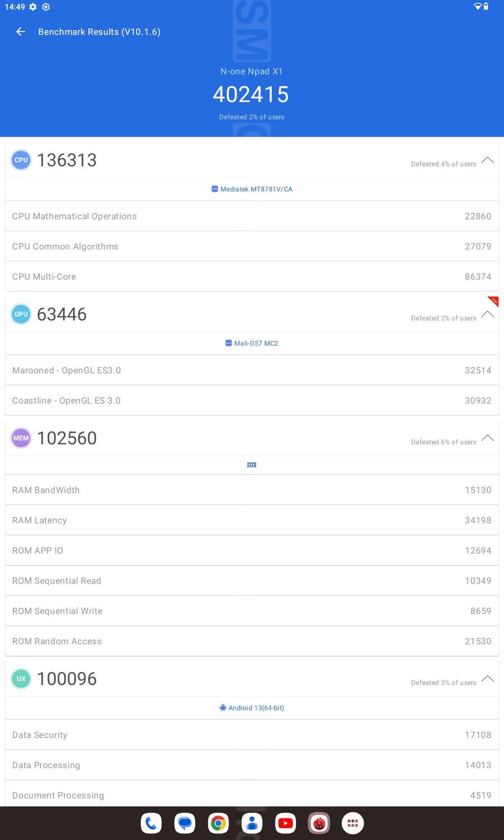Viewport: 504px width, 840px height.
Task: Tap the purple MEM score badge
Action: (21, 438)
